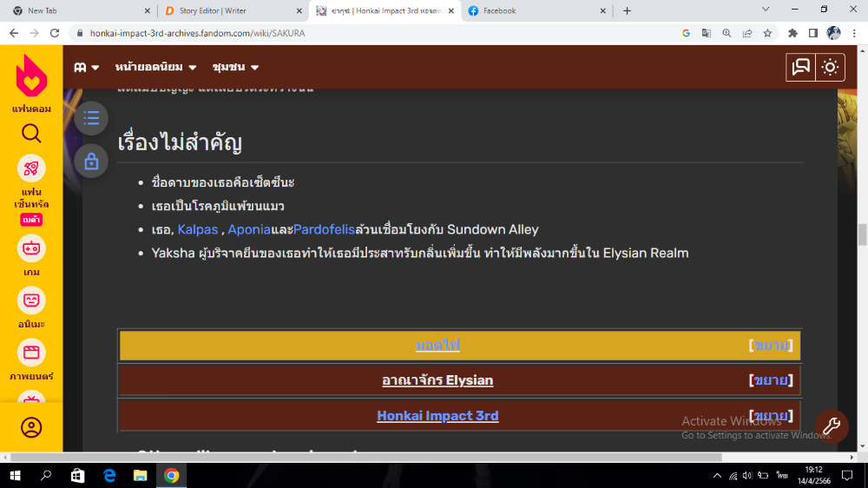
Task: Open the Windows Start button
Action: (x=15, y=475)
